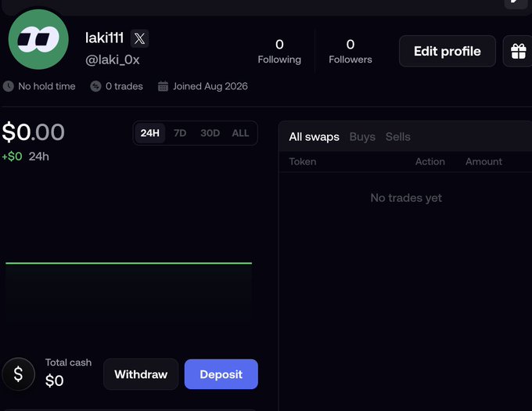532x411 pixels.
Task: Click the No hold time label
Action: [x=47, y=86]
